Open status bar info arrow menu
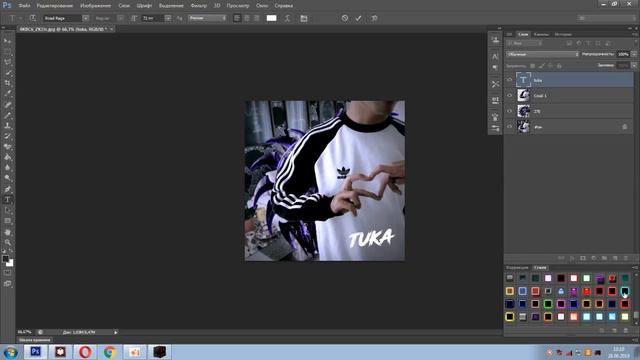 coord(116,332)
